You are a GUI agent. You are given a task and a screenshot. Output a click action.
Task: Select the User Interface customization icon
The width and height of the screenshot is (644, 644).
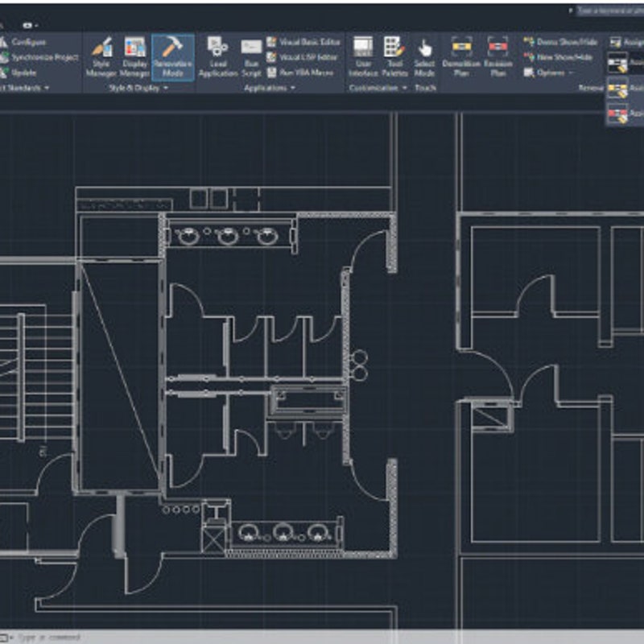coord(363,47)
